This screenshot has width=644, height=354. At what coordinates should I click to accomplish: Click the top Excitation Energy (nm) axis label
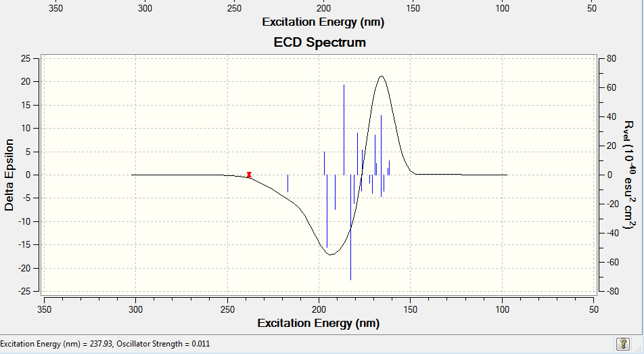(323, 22)
